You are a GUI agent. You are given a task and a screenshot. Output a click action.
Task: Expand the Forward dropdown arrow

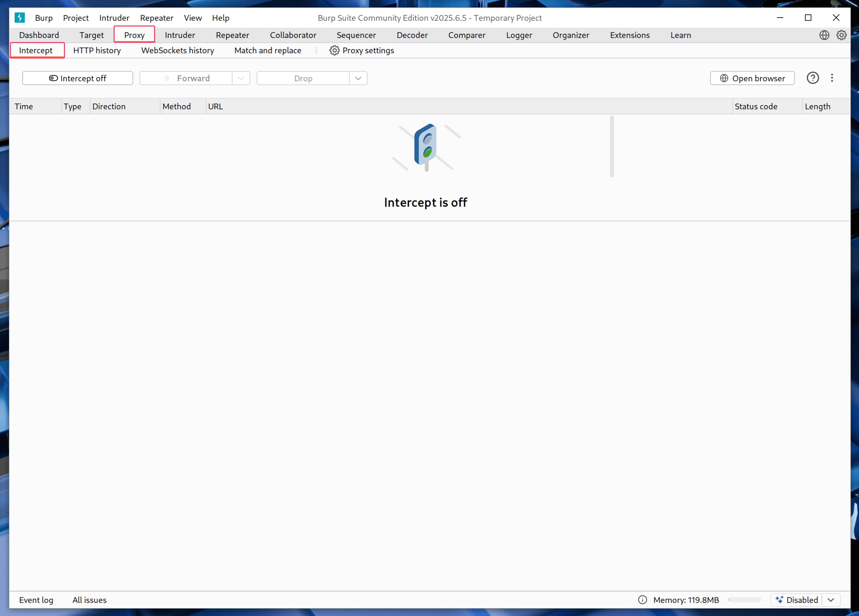tap(241, 78)
